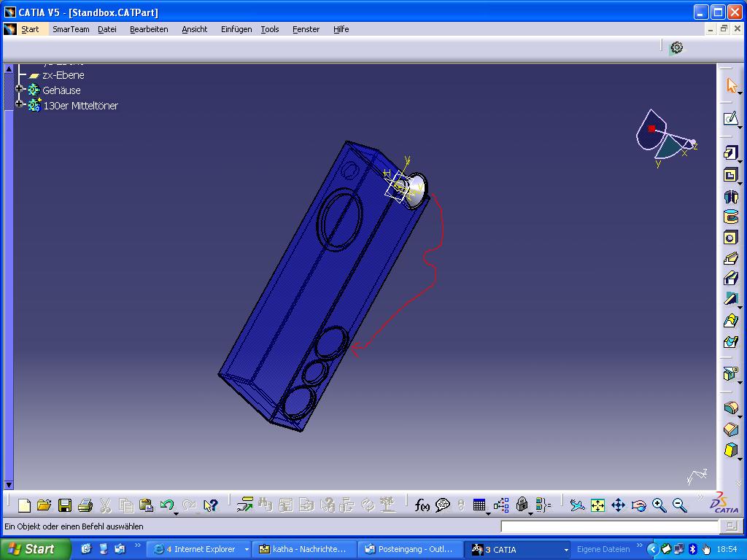This screenshot has width=747, height=560.
Task: Open the Design Table tool
Action: [x=479, y=505]
